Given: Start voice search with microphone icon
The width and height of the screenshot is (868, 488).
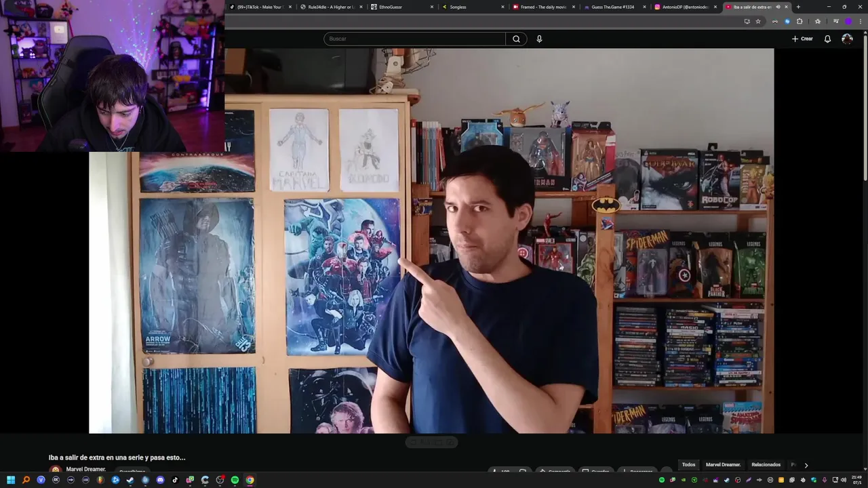Looking at the screenshot, I should (539, 39).
